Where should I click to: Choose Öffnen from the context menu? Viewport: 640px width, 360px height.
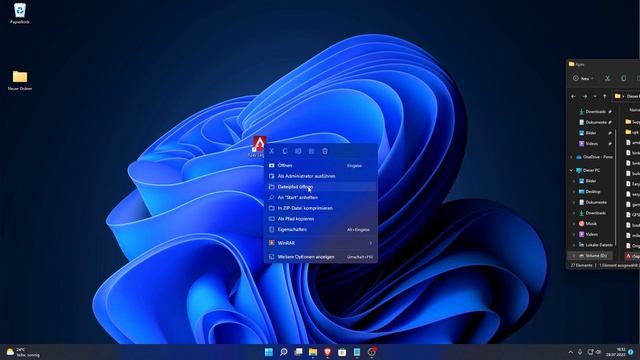coord(320,165)
